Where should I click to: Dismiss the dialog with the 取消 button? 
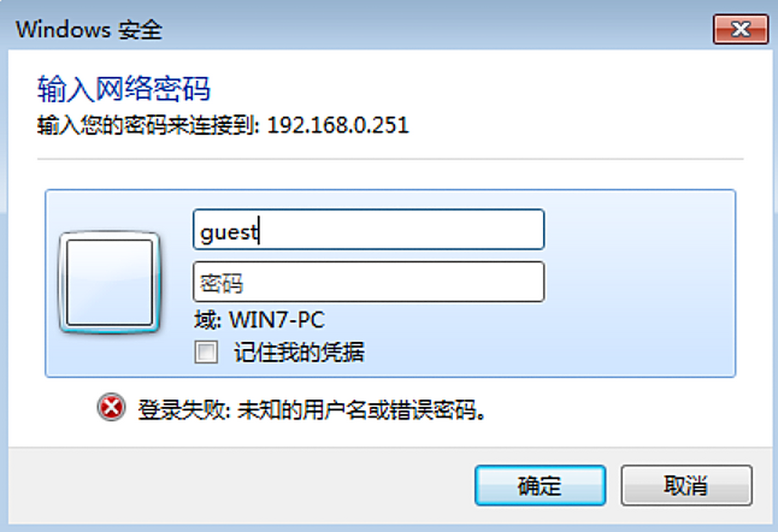coord(687,485)
